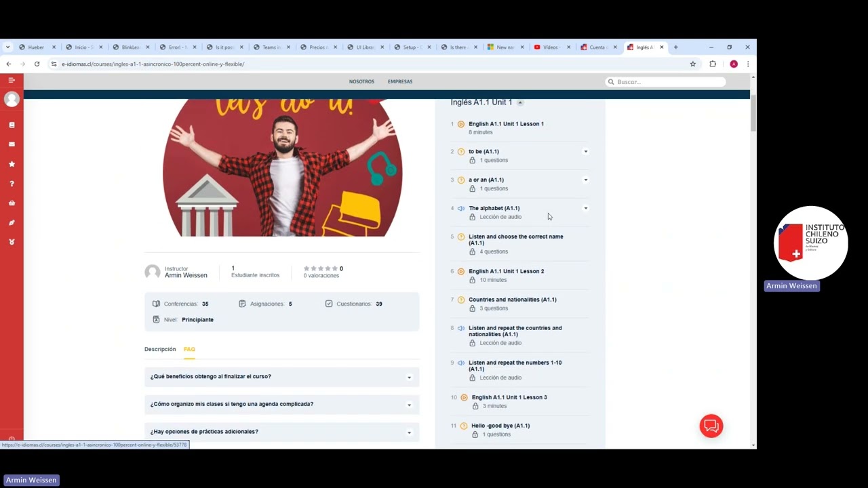Open the help question mark sidebar icon
This screenshot has height=488, width=868.
(x=12, y=184)
